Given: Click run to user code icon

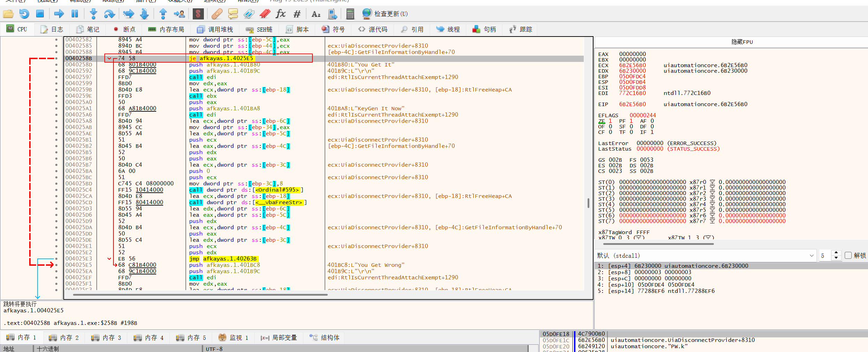Looking at the screenshot, I should click(180, 14).
